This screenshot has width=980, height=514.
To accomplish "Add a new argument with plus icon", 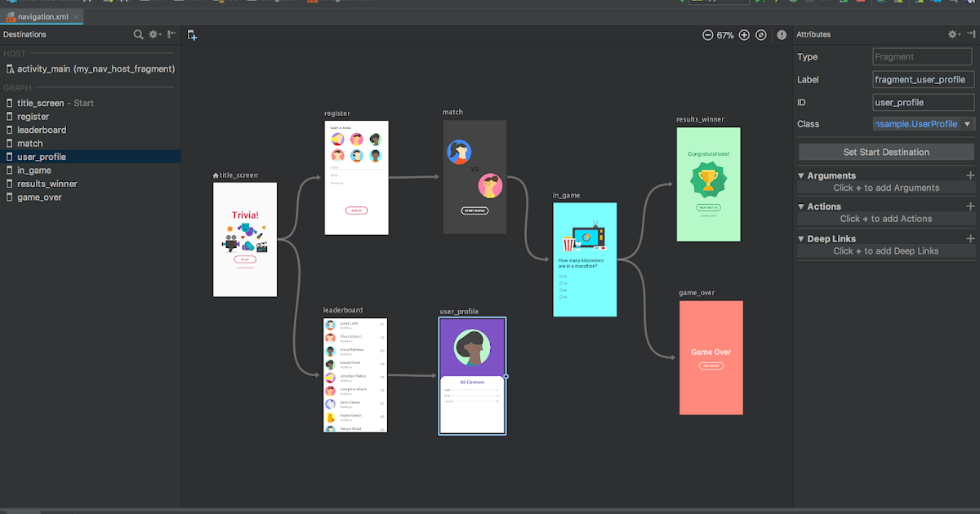I will 970,175.
